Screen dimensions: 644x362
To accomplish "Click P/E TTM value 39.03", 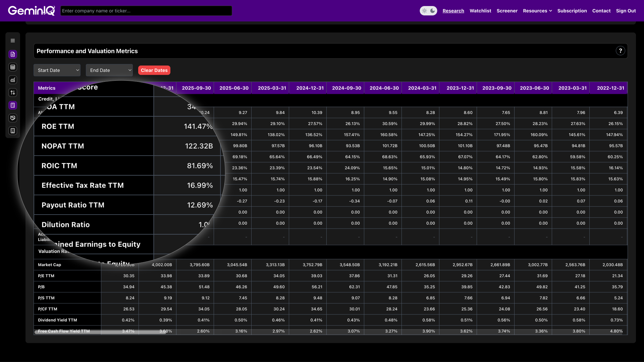I will (317, 276).
